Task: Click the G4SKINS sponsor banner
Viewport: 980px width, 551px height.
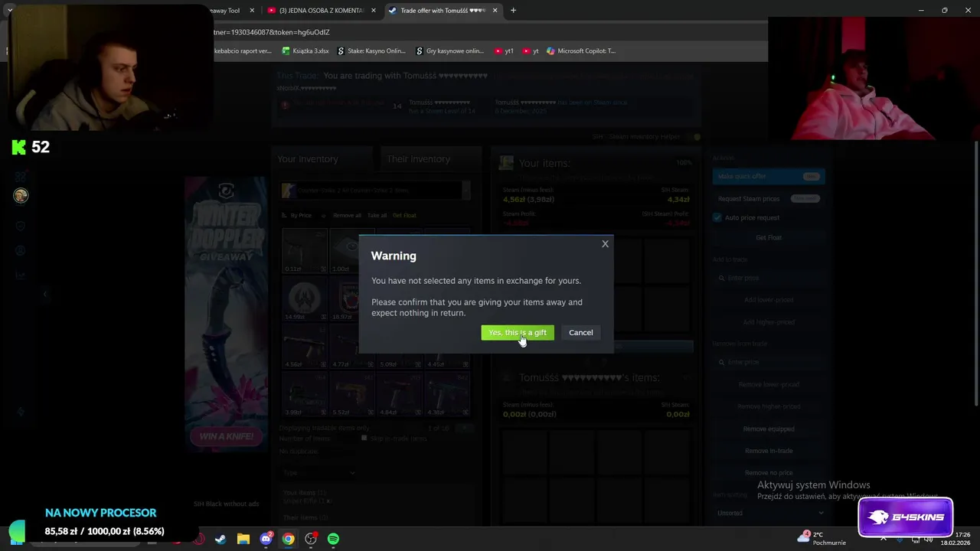Action: (906, 517)
